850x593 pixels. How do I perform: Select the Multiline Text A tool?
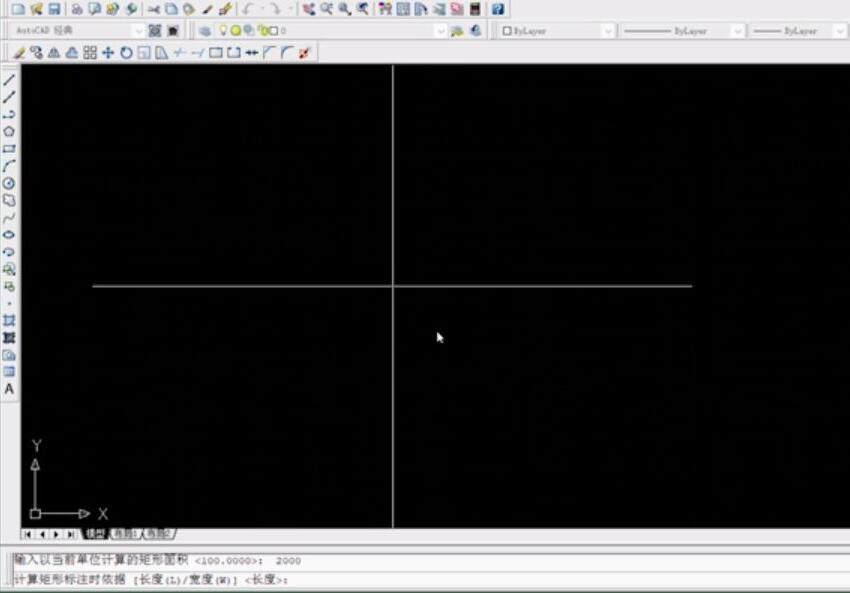pyautogui.click(x=9, y=389)
